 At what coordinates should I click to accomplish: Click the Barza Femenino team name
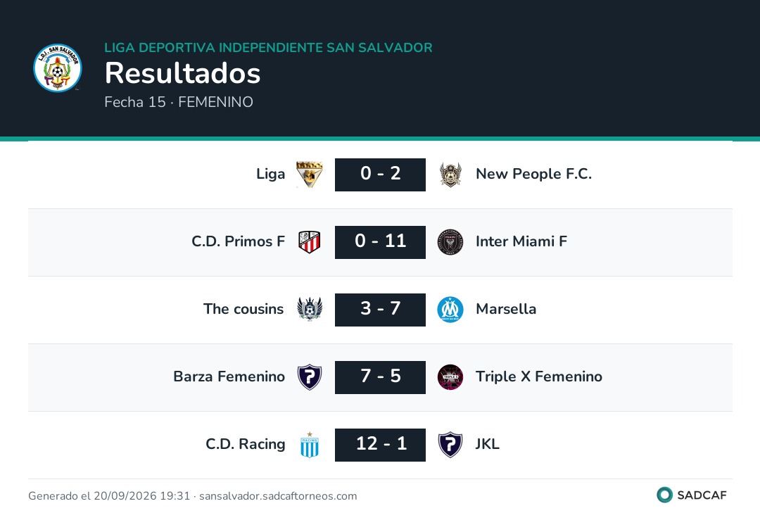(229, 376)
